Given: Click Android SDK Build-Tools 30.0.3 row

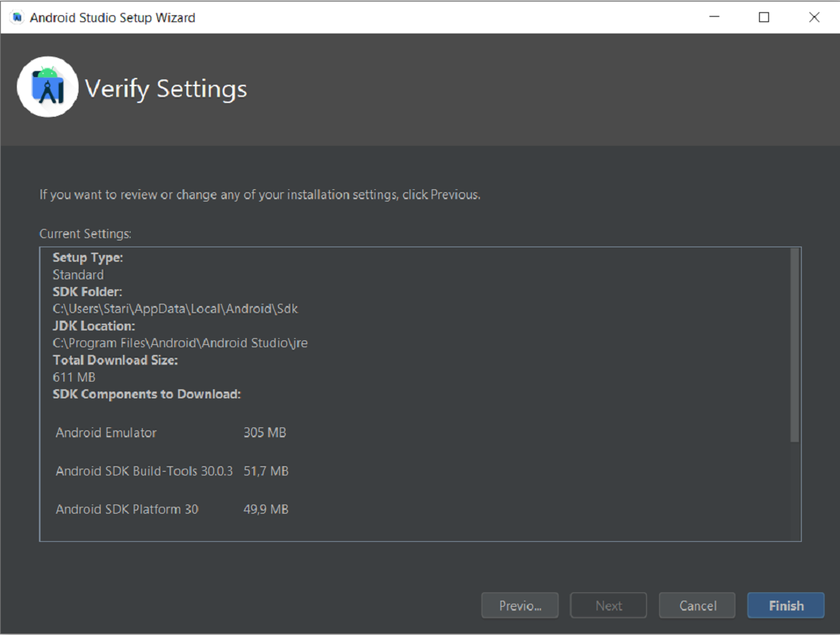Looking at the screenshot, I should click(172, 471).
